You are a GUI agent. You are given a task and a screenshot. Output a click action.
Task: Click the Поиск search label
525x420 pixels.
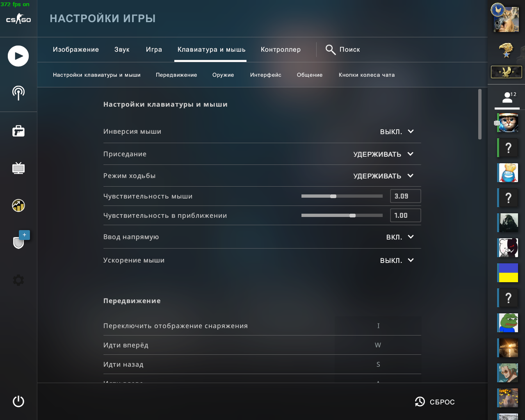(349, 50)
